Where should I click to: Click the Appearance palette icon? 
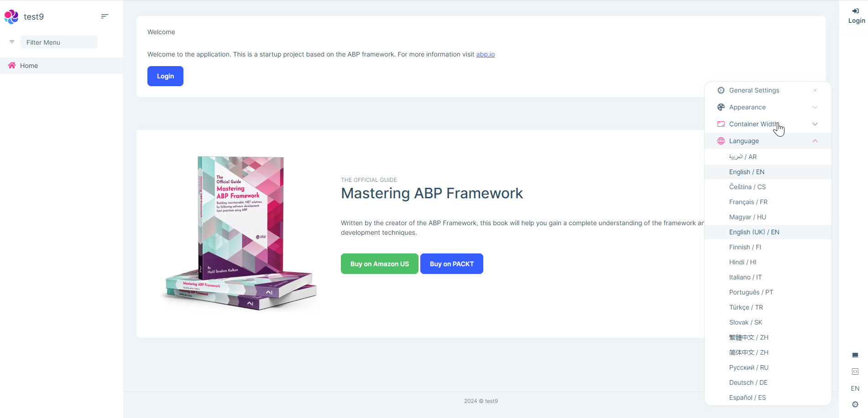tap(721, 107)
